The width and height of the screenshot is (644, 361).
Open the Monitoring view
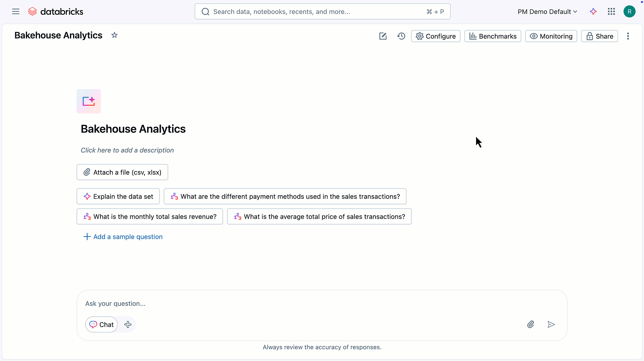[x=551, y=36]
